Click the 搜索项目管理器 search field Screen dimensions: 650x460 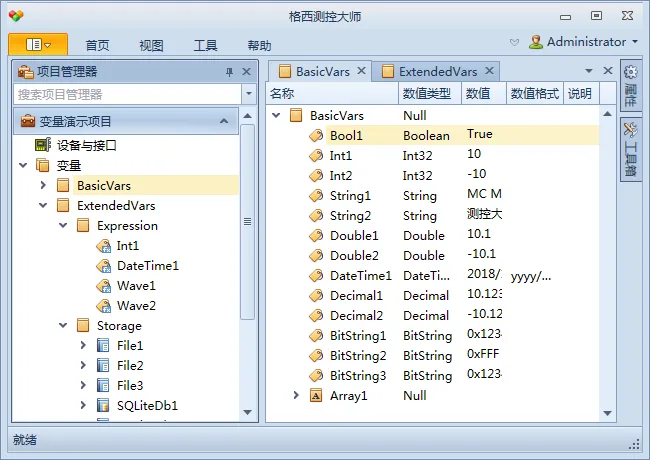pyautogui.click(x=128, y=94)
